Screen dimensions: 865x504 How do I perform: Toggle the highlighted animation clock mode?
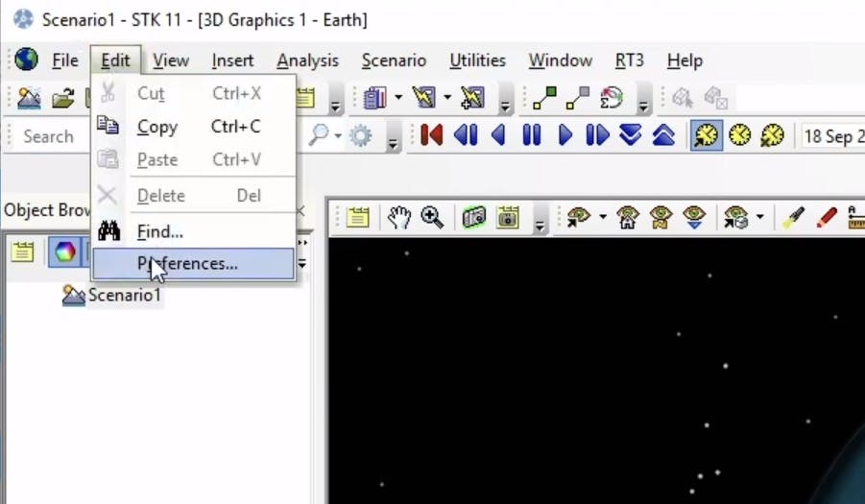(707, 135)
